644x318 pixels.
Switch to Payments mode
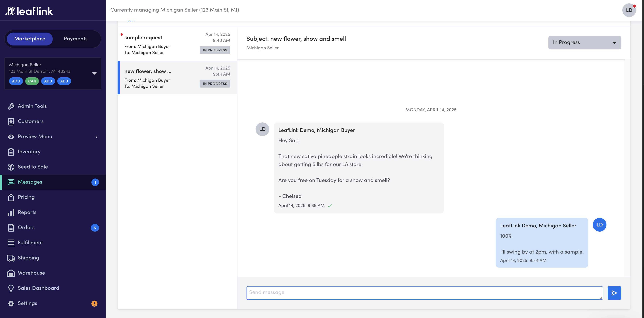pos(75,39)
